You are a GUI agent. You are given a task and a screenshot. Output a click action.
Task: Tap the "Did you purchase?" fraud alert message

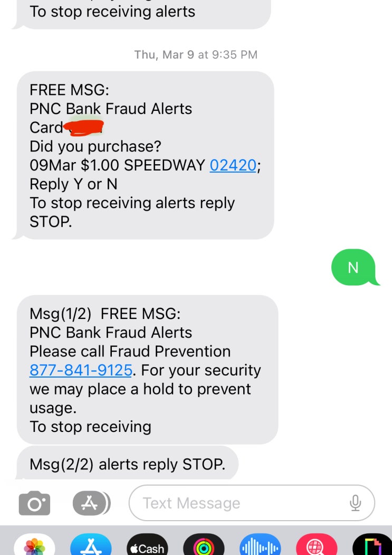(x=145, y=156)
